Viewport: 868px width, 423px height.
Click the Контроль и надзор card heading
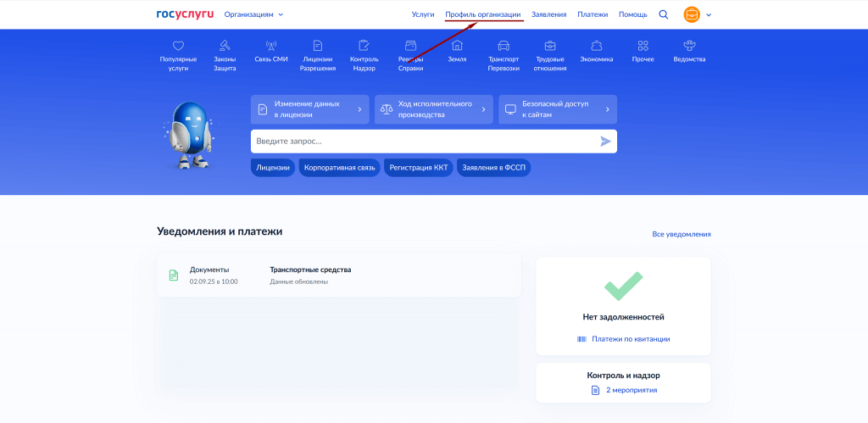click(623, 376)
